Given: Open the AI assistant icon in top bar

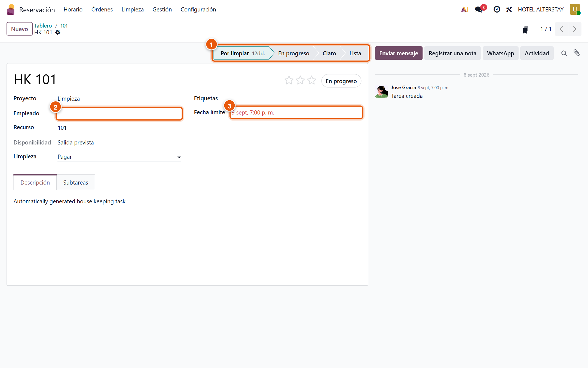Looking at the screenshot, I should [x=465, y=10].
